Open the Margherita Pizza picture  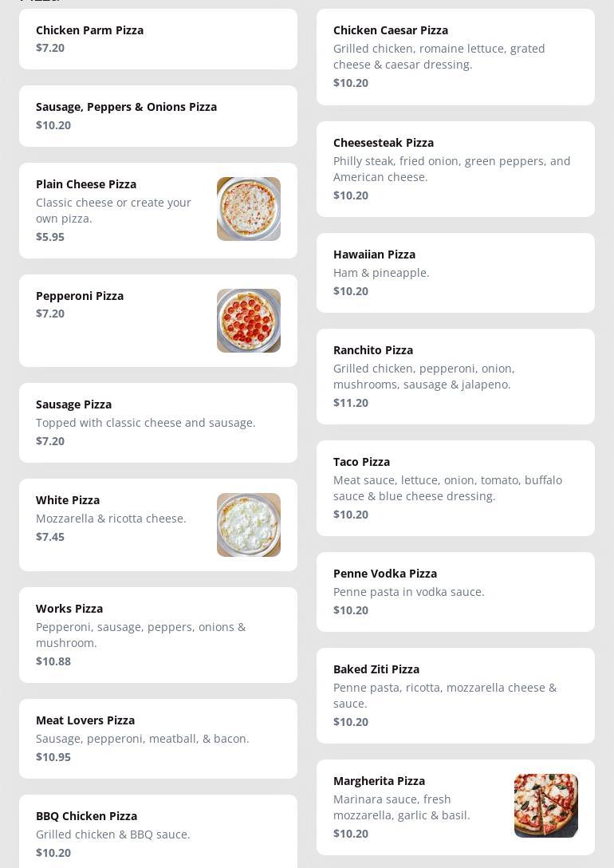545,806
